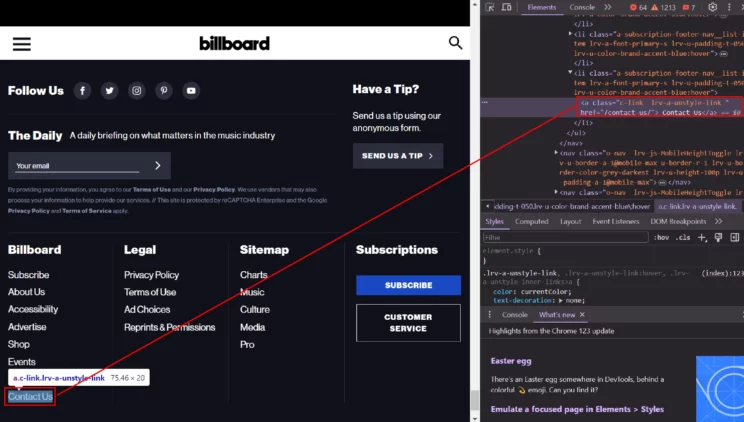
Task: Open the Ad Choices link
Action: click(147, 309)
